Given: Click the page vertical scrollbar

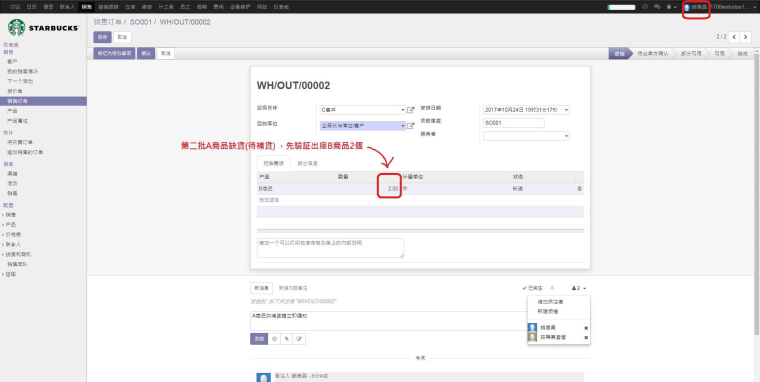Looking at the screenshot, I should click(x=757, y=194).
